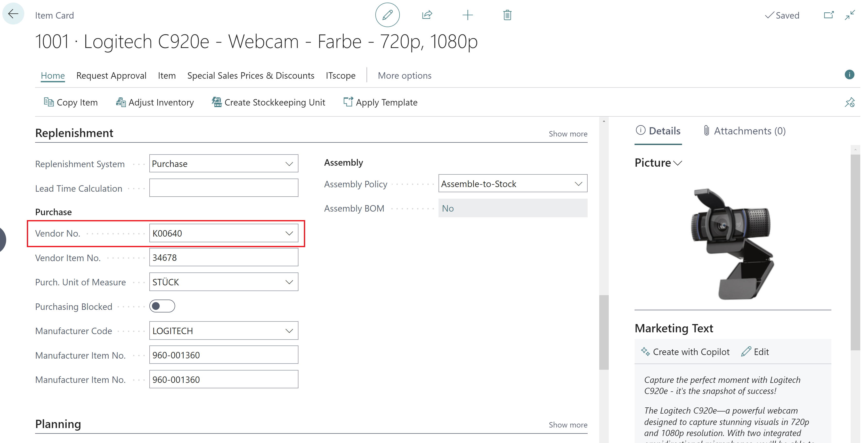Screen dimensions: 868x443
Task: Click the Edit (pencil) icon in toolbar
Action: pyautogui.click(x=388, y=15)
